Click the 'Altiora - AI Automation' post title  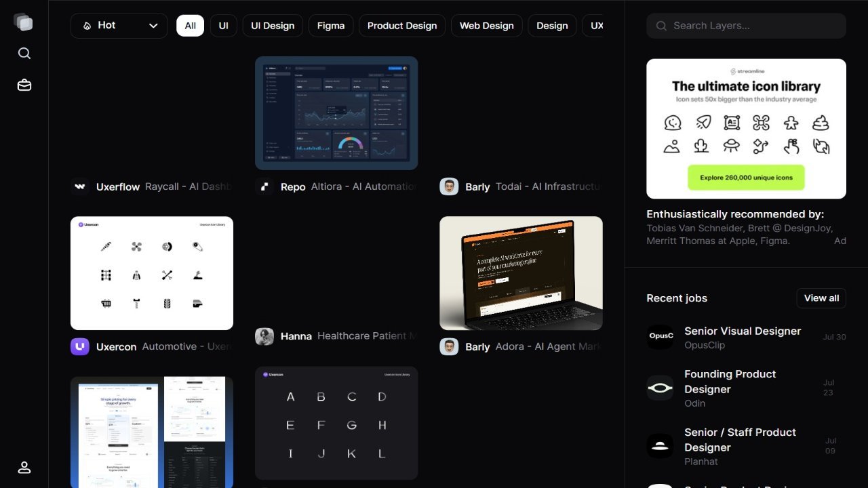click(x=364, y=187)
